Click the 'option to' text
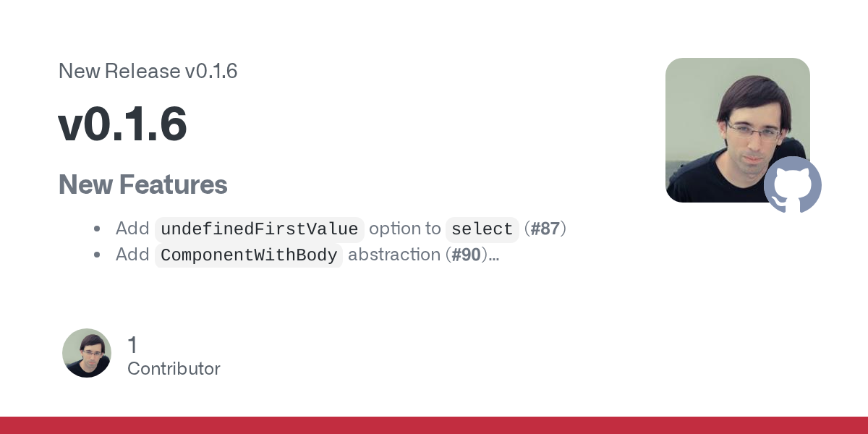868x434 pixels. pos(404,229)
